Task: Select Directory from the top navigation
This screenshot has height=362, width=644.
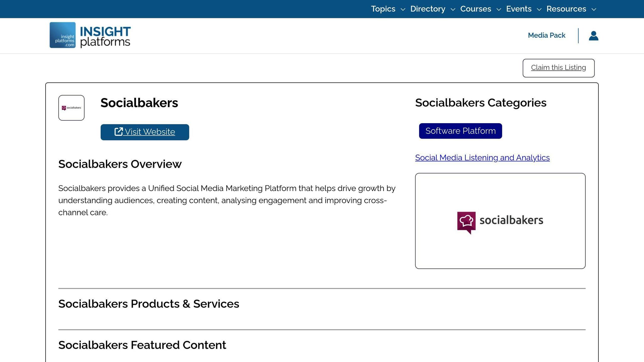Action: point(428,9)
